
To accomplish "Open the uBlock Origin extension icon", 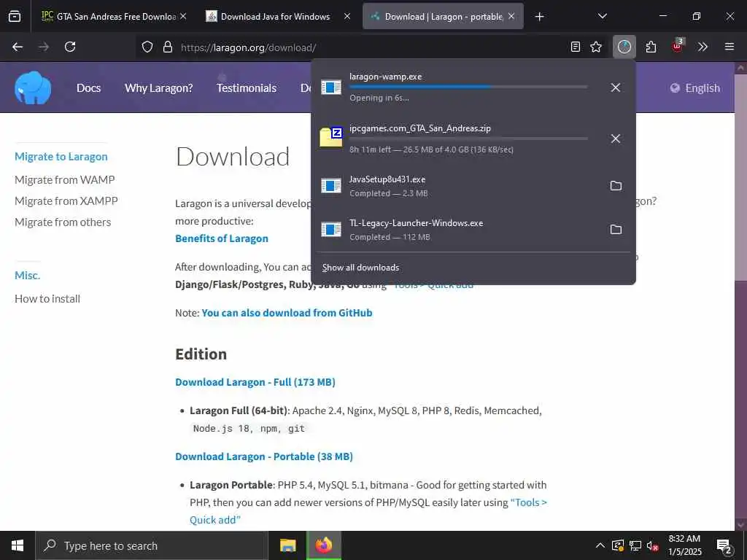I will [x=677, y=46].
